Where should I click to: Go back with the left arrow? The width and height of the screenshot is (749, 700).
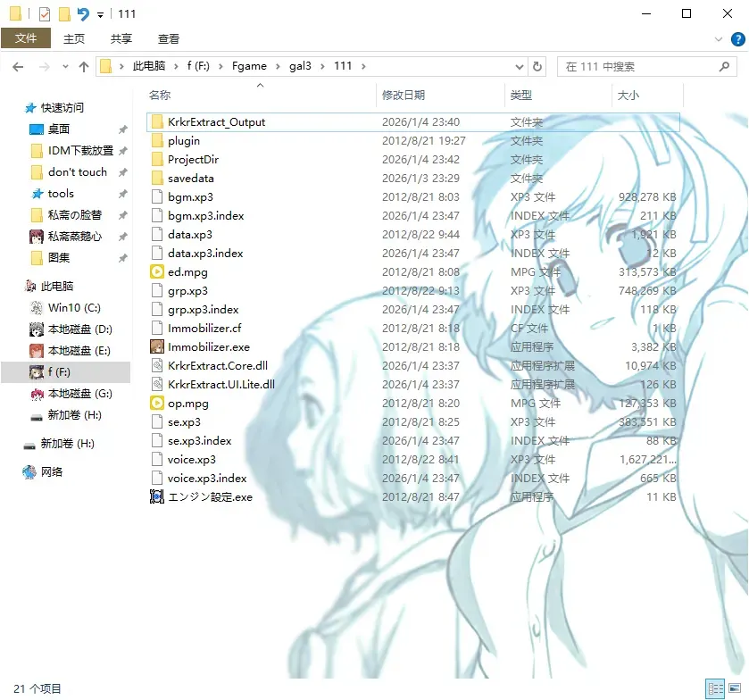point(18,67)
